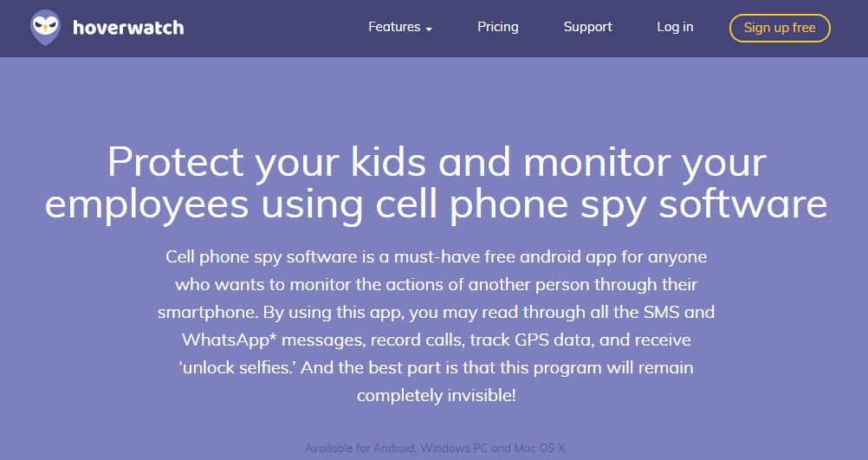Screen dimensions: 868x460
Task: Select the Log in link
Action: pos(675,27)
